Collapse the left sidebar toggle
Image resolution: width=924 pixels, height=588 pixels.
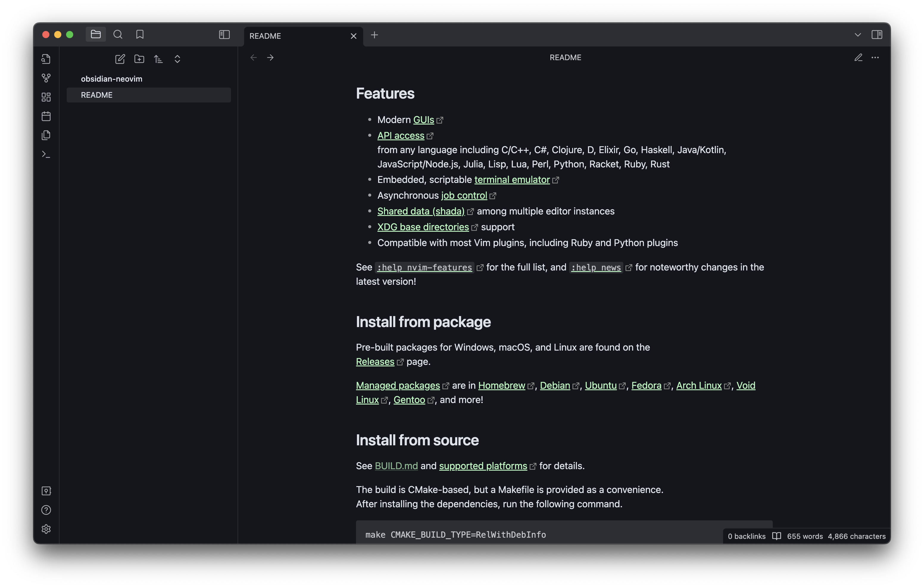click(x=224, y=35)
